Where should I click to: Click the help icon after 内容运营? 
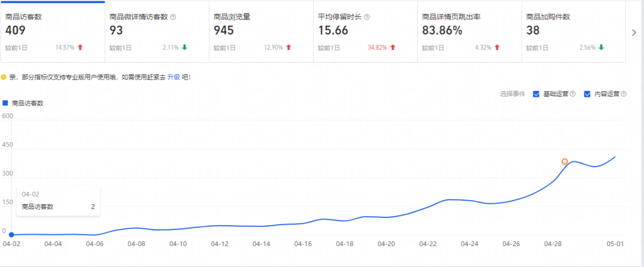point(624,94)
